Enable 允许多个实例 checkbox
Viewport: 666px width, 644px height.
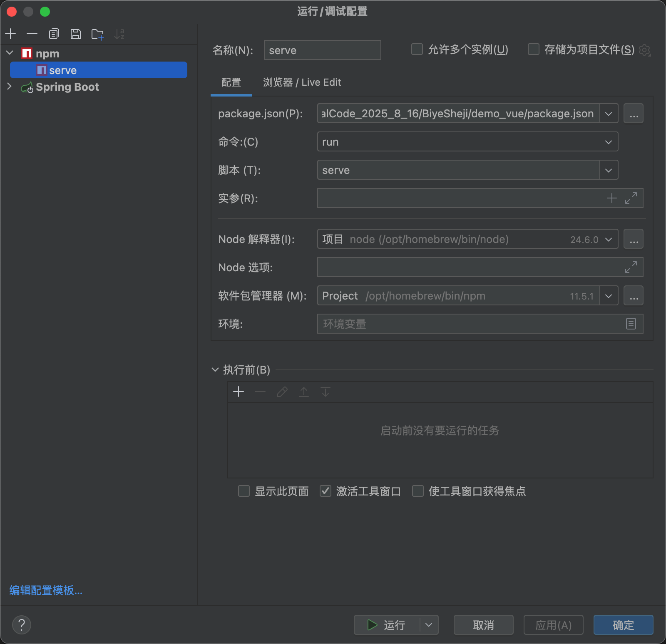[x=417, y=49]
